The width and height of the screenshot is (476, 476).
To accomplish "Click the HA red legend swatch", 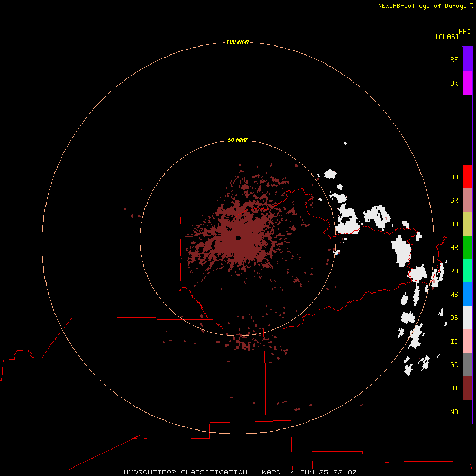I will click(467, 177).
